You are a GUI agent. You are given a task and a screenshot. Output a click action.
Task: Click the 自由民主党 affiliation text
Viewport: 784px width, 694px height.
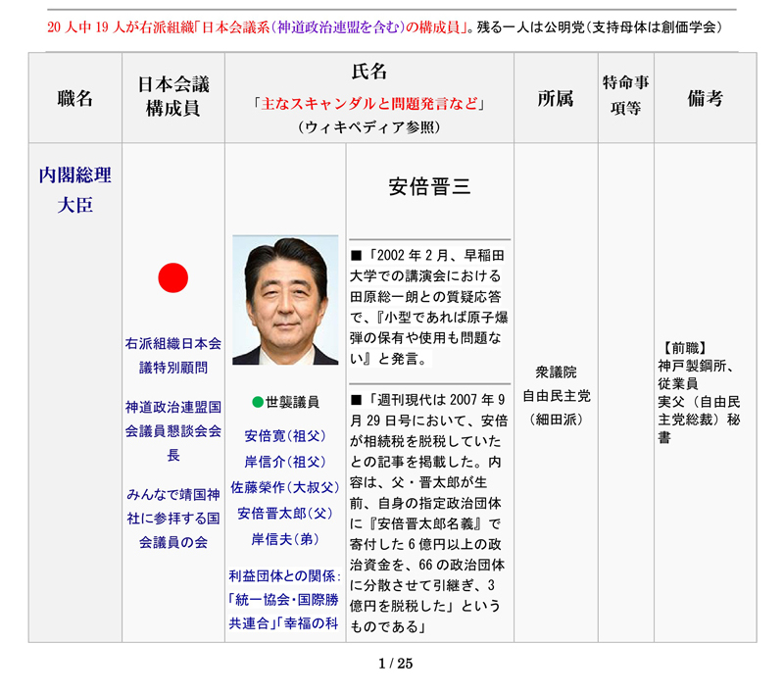coord(556,396)
